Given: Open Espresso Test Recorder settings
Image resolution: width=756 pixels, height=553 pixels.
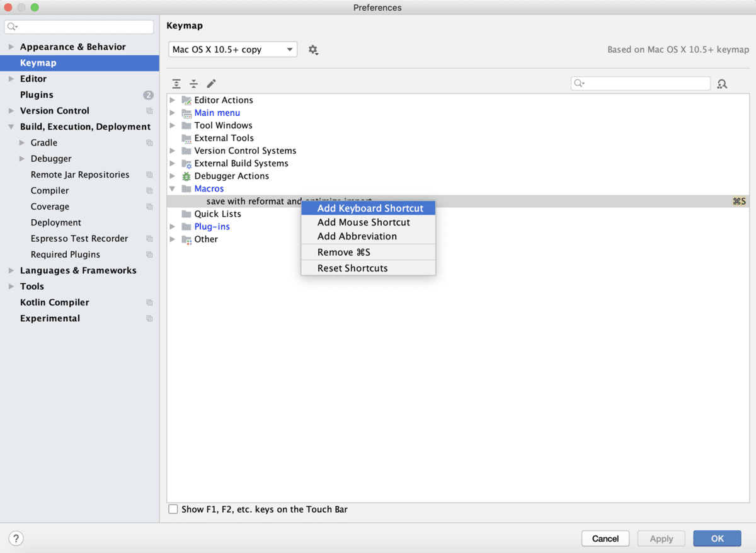Looking at the screenshot, I should 79,239.
